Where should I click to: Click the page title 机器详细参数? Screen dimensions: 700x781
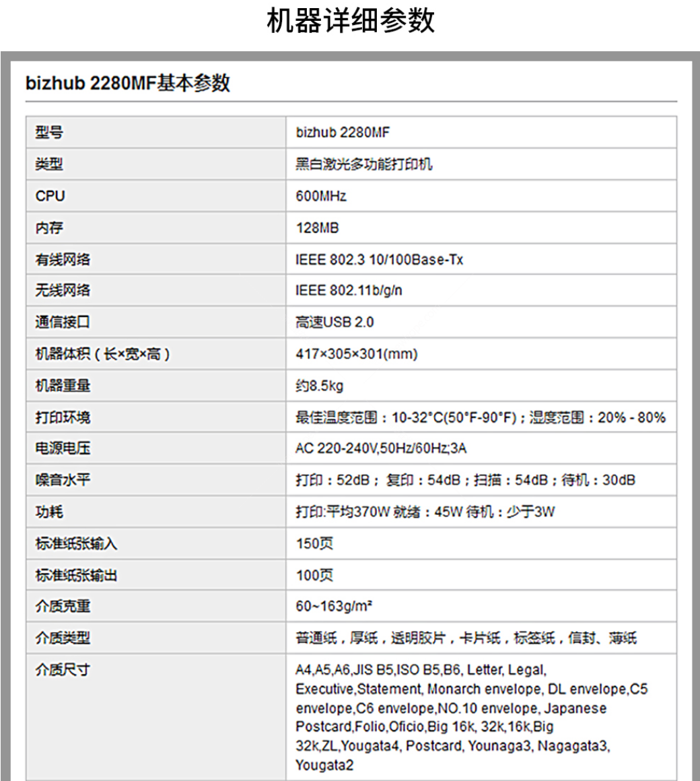click(x=351, y=22)
